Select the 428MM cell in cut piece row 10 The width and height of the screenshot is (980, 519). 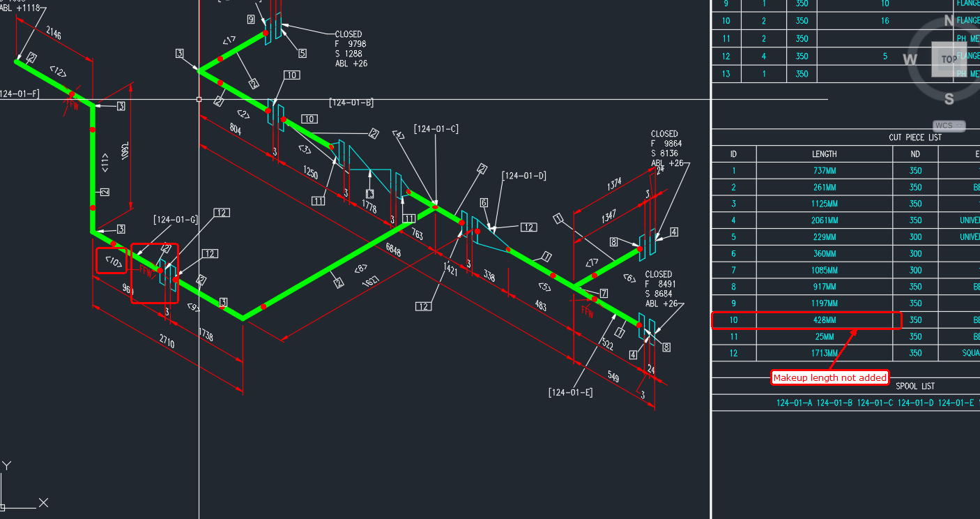(825, 319)
